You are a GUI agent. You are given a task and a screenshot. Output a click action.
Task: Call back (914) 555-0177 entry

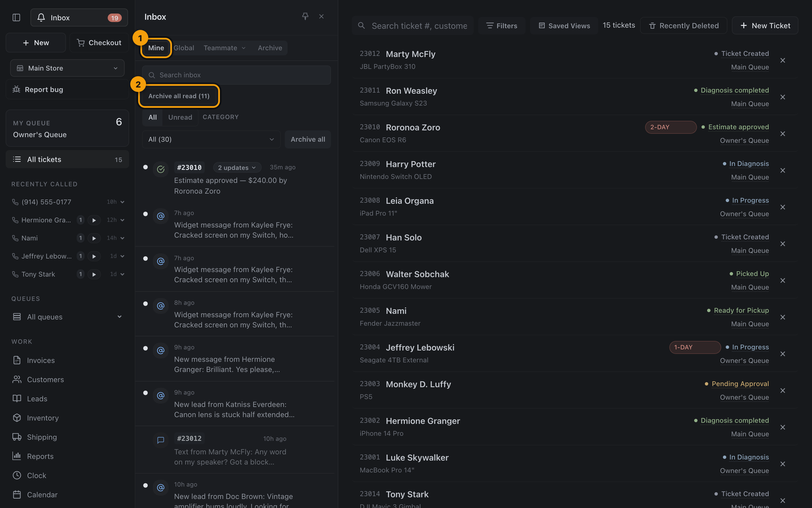[x=46, y=202]
